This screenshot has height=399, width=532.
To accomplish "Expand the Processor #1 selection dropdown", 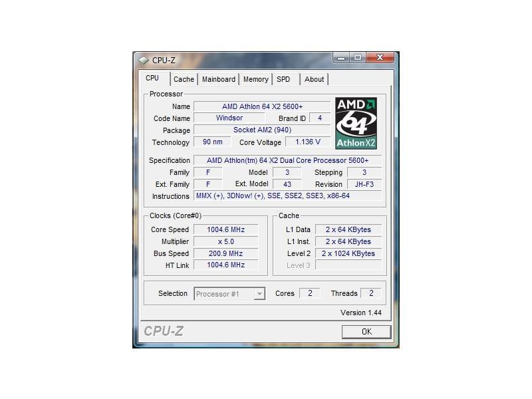I will pyautogui.click(x=259, y=294).
